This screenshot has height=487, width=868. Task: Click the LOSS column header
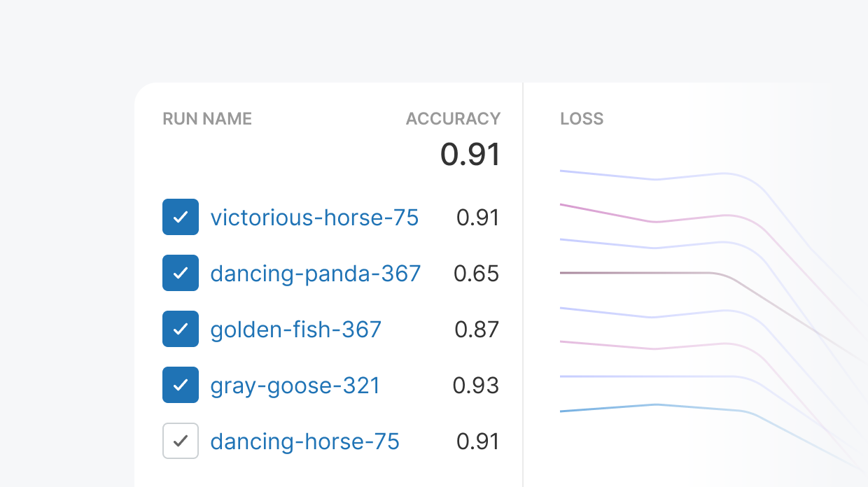[582, 119]
